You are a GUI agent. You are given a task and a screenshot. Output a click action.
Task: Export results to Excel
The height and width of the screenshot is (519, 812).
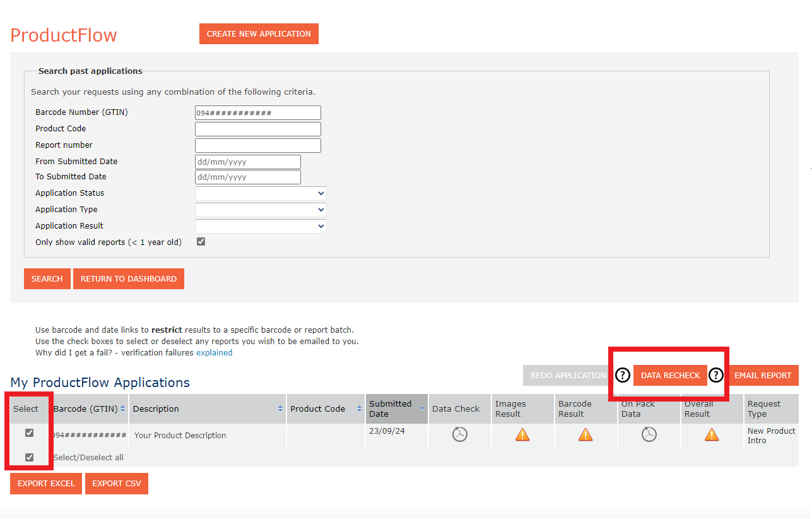point(46,484)
